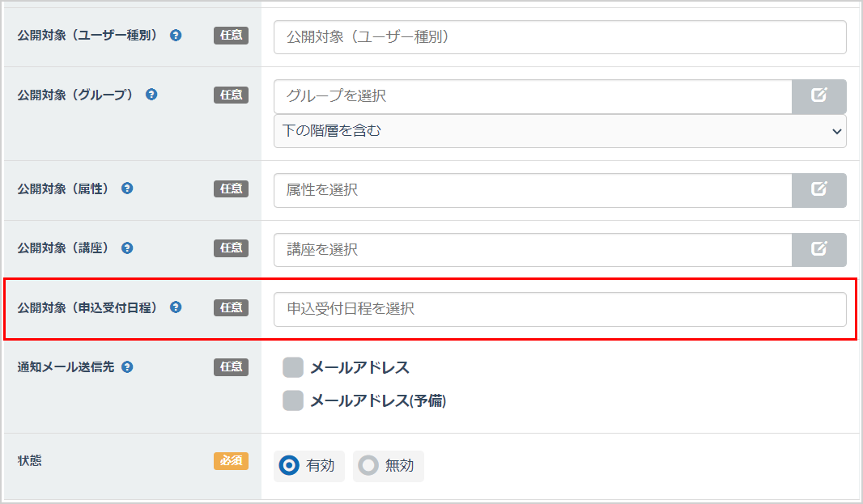
Task: Click help icon beside 公開対象（ユーザー種別）
Action: [176, 36]
